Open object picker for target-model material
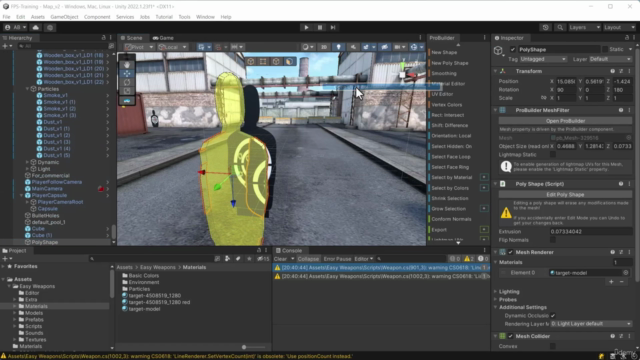The width and height of the screenshot is (640, 360). 626,273
